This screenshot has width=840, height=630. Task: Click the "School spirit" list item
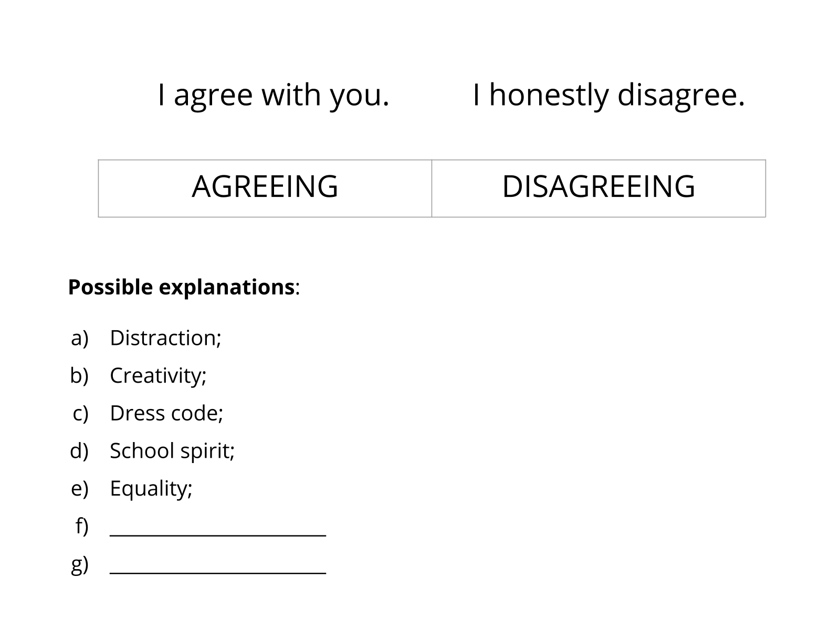[172, 451]
